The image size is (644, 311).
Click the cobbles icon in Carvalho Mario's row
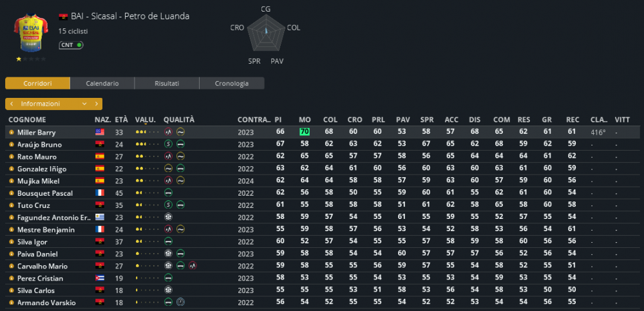(x=168, y=266)
